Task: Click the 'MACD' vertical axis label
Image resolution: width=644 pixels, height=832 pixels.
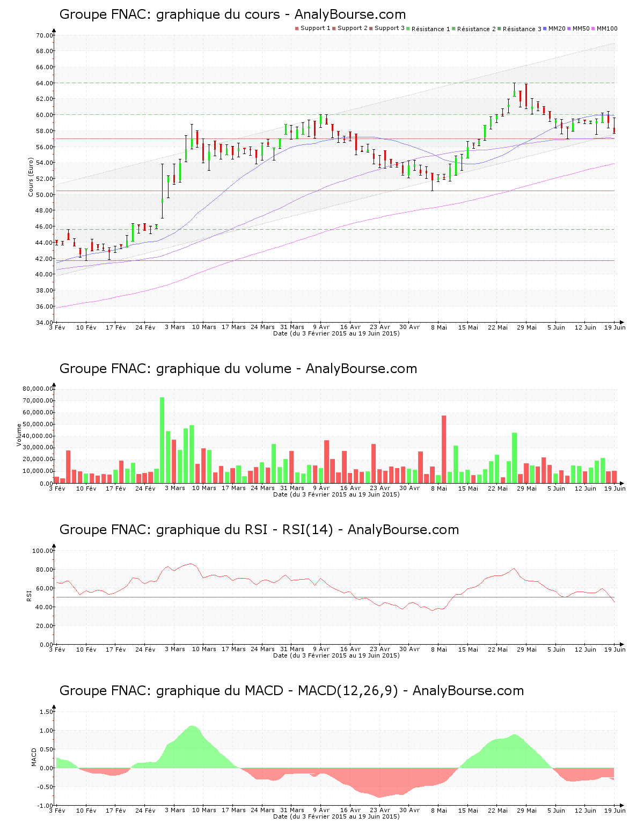Action: pos(34,757)
